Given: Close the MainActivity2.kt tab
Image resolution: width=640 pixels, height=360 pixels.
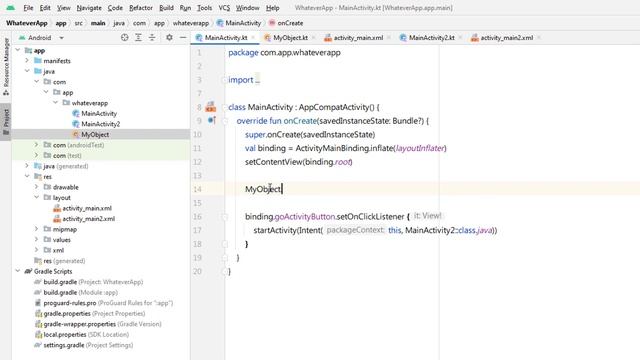Looking at the screenshot, I should click(460, 38).
